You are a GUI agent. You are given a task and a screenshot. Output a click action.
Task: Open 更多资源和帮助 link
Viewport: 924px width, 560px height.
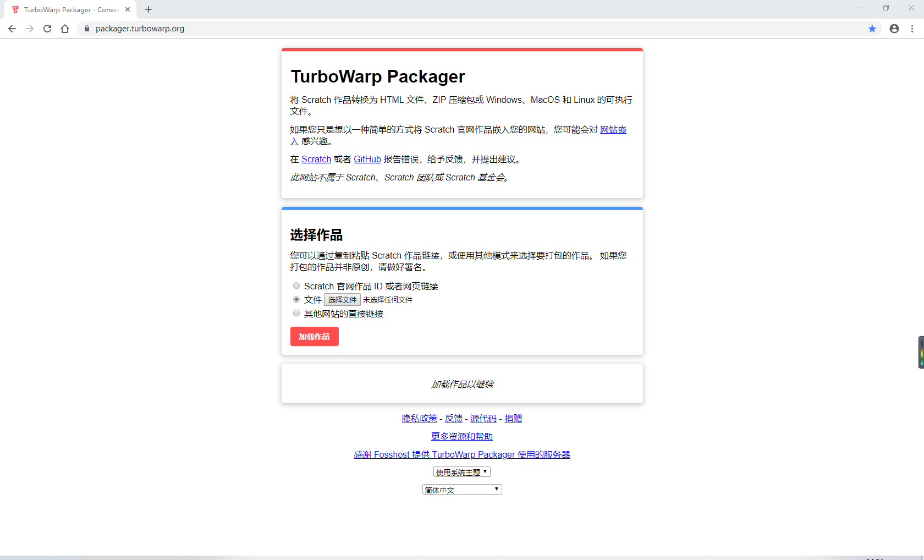pos(462,437)
